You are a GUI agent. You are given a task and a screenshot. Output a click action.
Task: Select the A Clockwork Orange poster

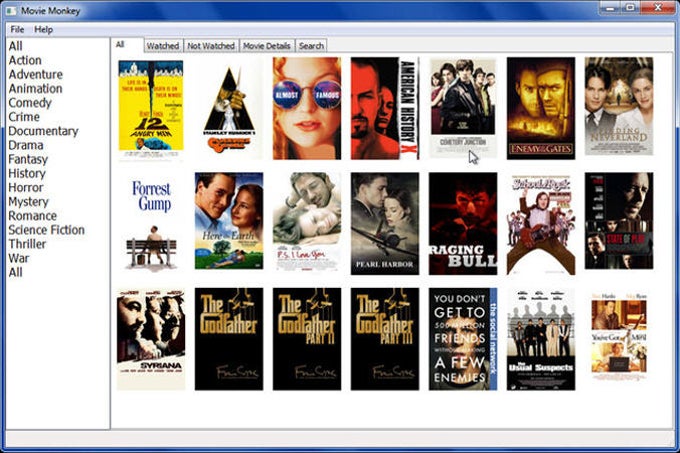(x=229, y=108)
